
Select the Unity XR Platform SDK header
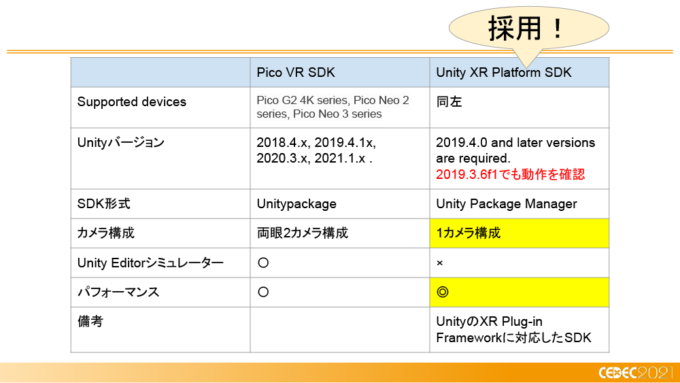pos(519,72)
